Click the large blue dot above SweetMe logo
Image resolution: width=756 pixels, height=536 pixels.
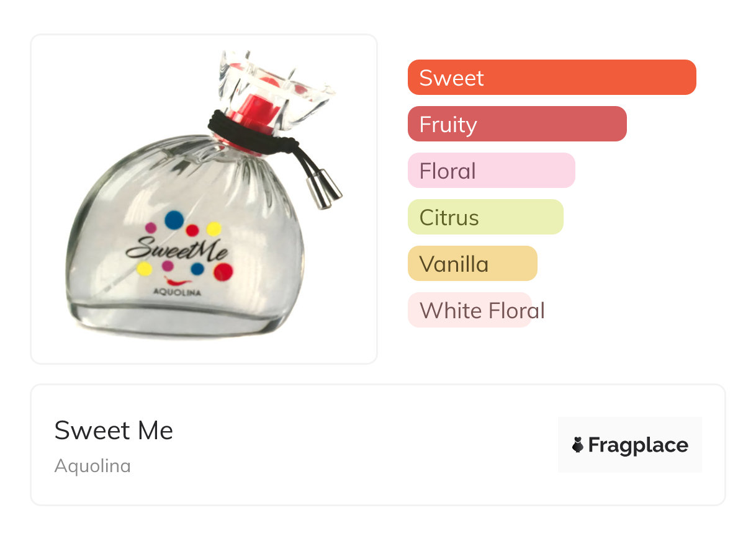pos(174,219)
